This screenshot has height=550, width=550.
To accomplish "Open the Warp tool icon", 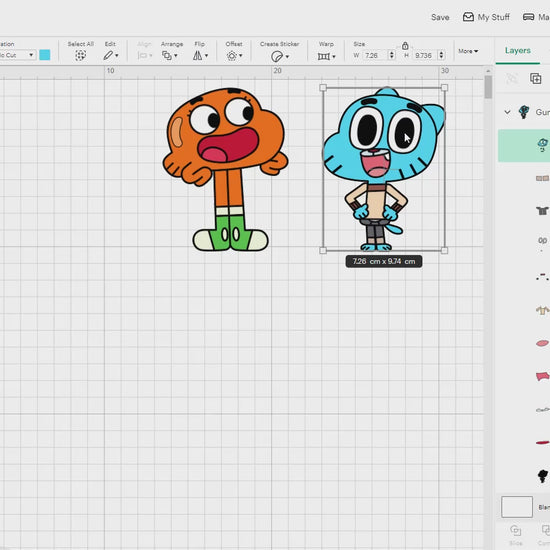I will (323, 56).
